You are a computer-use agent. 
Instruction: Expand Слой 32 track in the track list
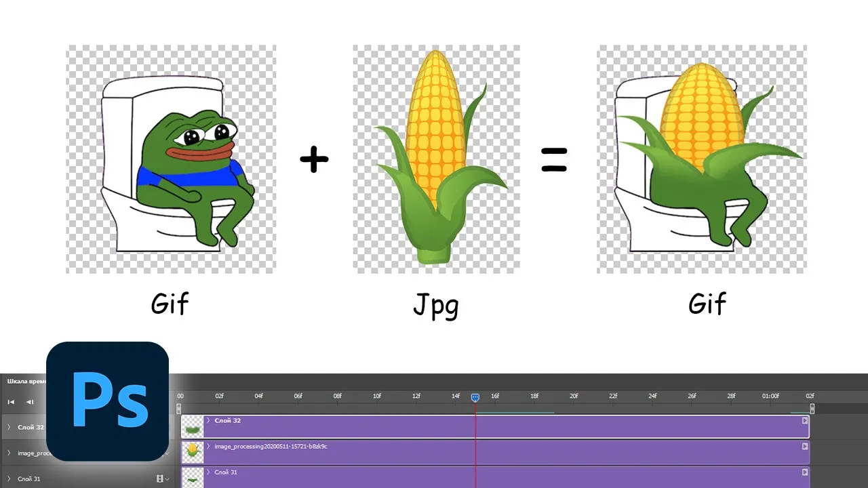click(9, 427)
